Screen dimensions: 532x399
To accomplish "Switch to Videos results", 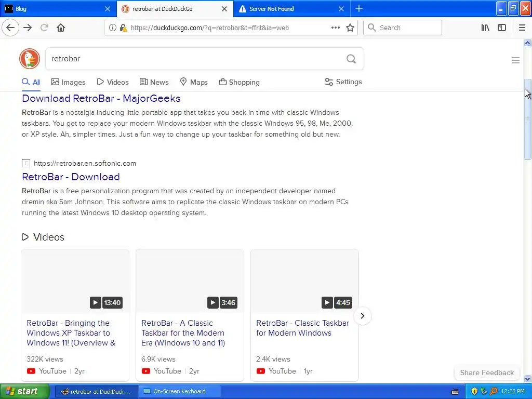I will pyautogui.click(x=113, y=82).
